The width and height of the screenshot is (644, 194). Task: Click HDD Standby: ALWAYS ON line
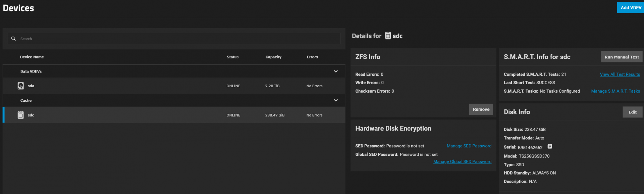coord(530,173)
